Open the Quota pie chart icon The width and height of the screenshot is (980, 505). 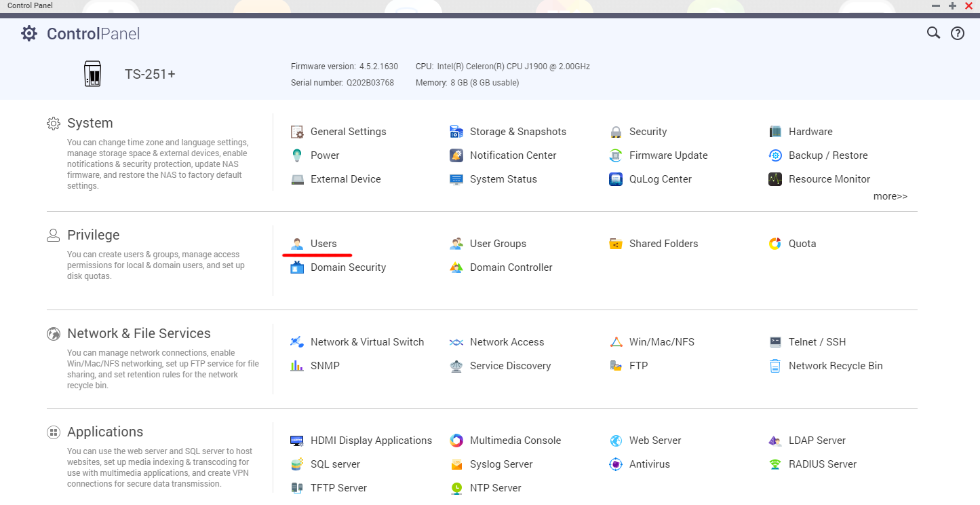(775, 244)
